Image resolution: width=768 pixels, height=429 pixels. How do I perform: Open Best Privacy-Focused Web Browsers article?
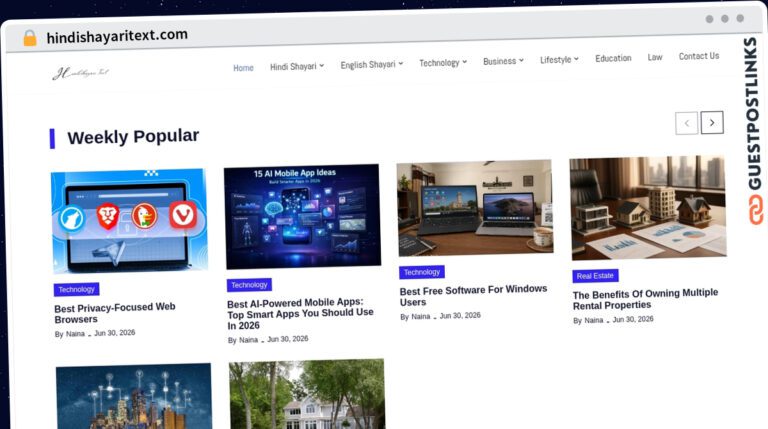115,313
